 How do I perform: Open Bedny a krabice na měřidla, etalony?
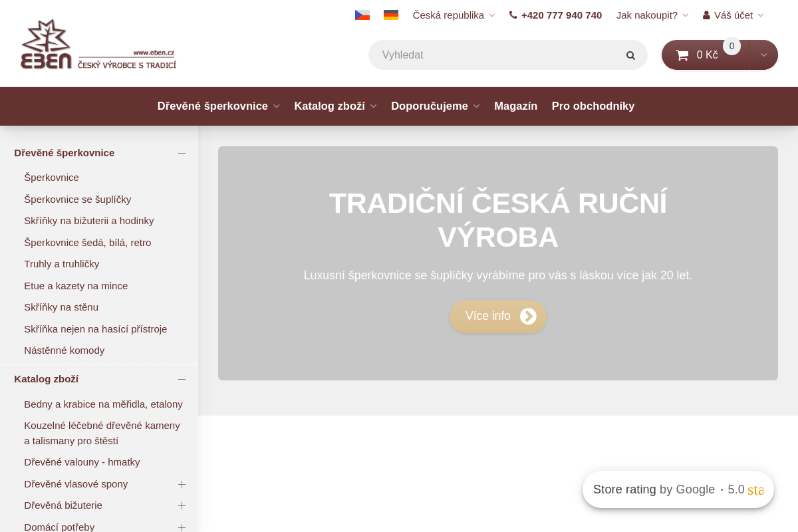click(103, 404)
